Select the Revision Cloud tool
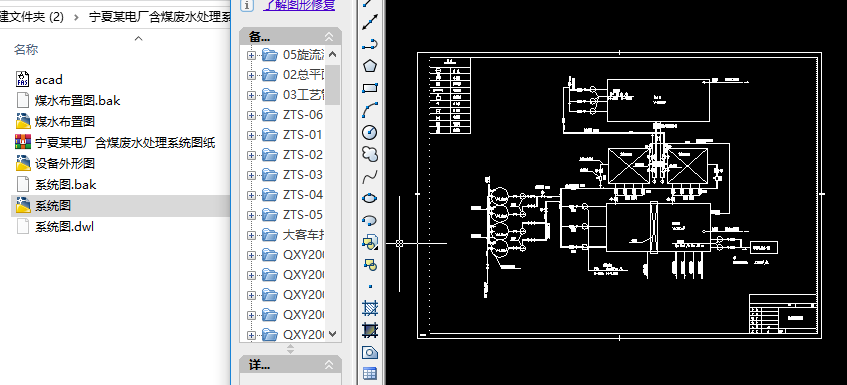 (370, 154)
